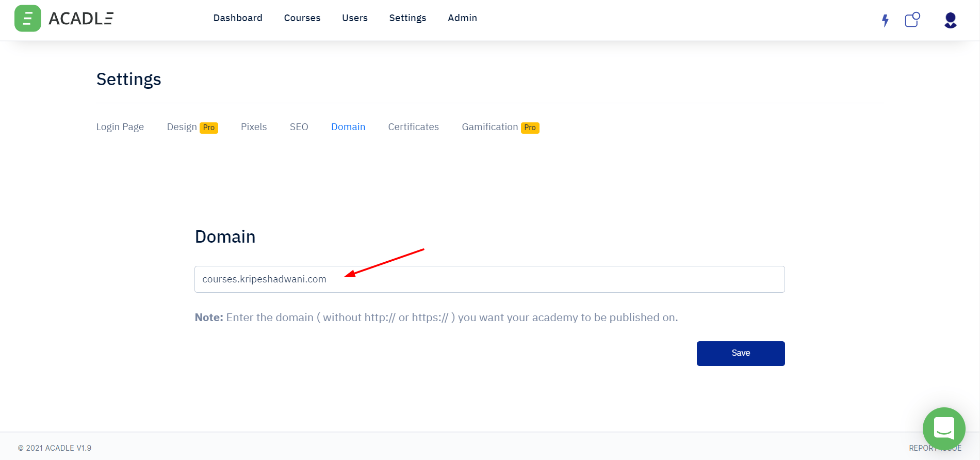980x460 pixels.
Task: Open the user profile avatar icon
Action: click(950, 20)
